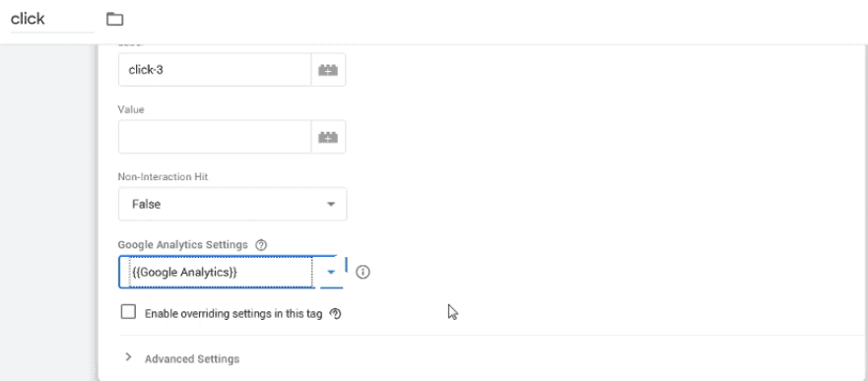This screenshot has width=868, height=381.
Task: Click the Non-Interaction Hit field label
Action: click(163, 177)
